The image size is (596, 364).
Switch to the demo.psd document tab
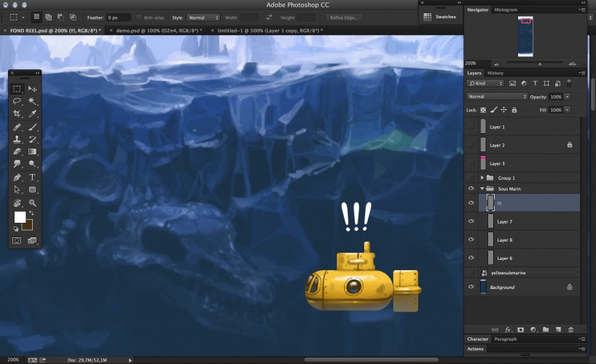tap(159, 31)
